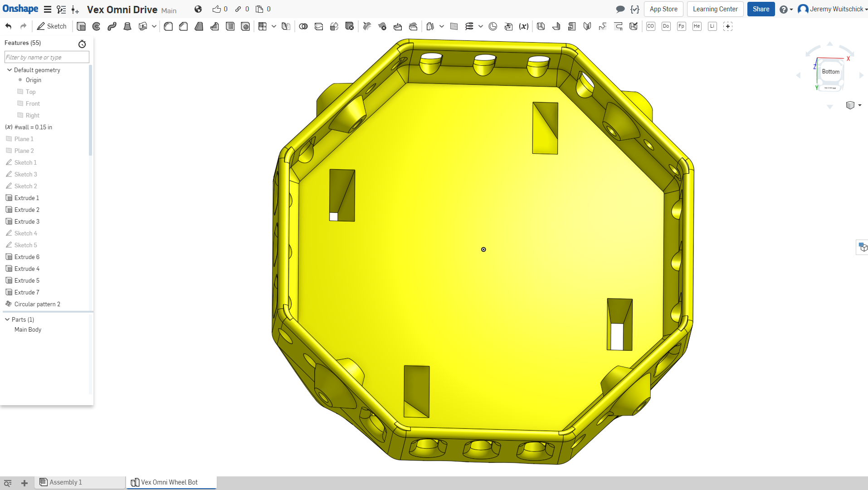Collapse the Parts (1) list
Screen dimensions: 868x490
7,319
